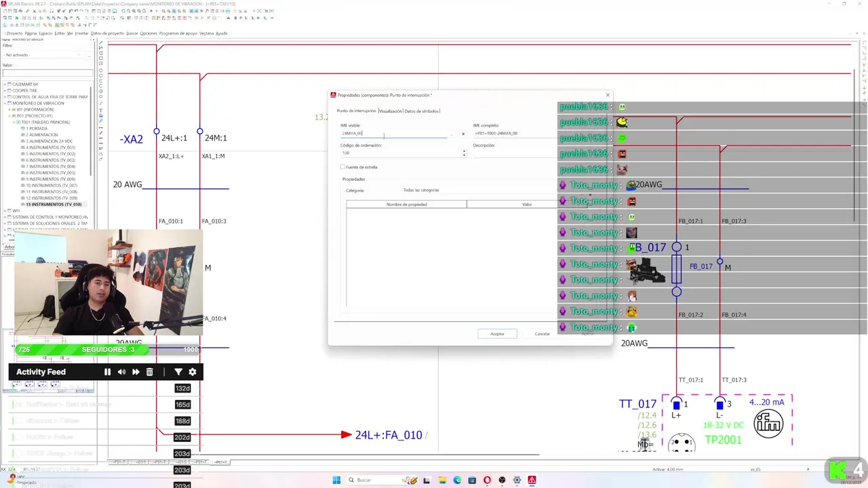Expand CALEMART 04 project node
Image resolution: width=868 pixels, height=488 pixels.
click(x=5, y=84)
